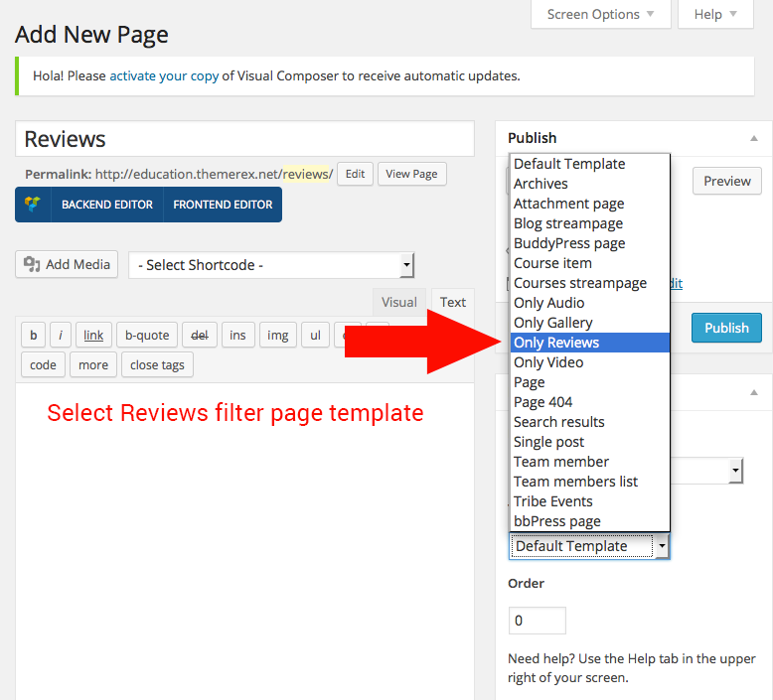The height and width of the screenshot is (700, 773).
Task: Click the Preview button
Action: point(727,181)
